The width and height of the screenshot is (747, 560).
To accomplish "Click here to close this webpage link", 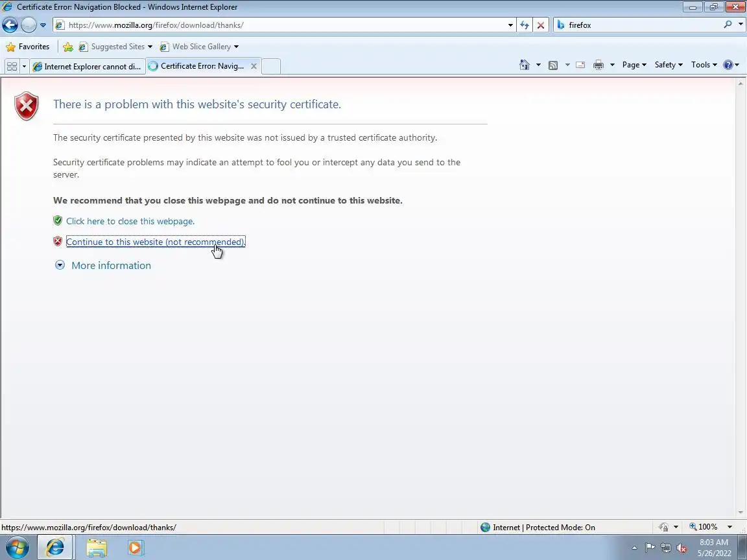I will [x=130, y=221].
